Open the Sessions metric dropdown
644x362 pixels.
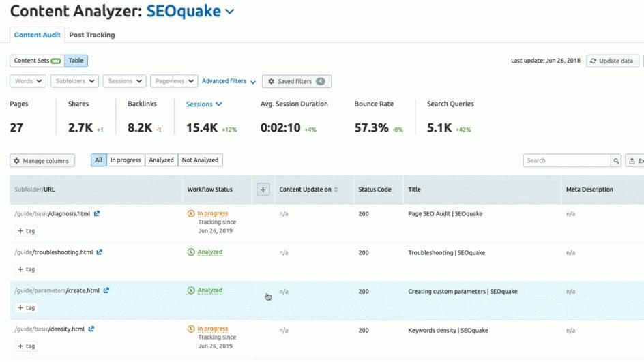pyautogui.click(x=204, y=104)
